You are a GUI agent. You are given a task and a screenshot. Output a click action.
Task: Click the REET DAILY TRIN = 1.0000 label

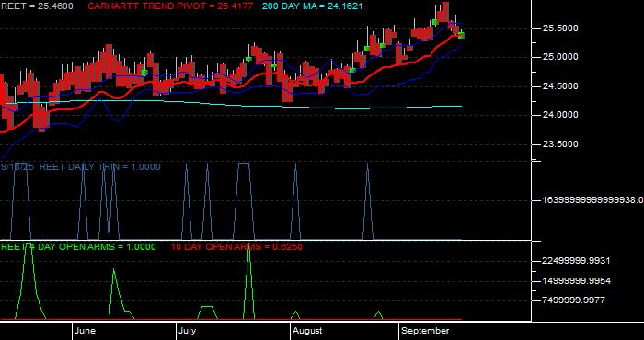pos(99,167)
